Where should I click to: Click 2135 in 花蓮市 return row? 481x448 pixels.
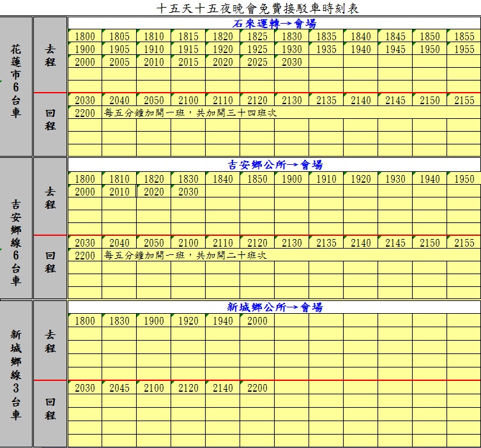326,100
